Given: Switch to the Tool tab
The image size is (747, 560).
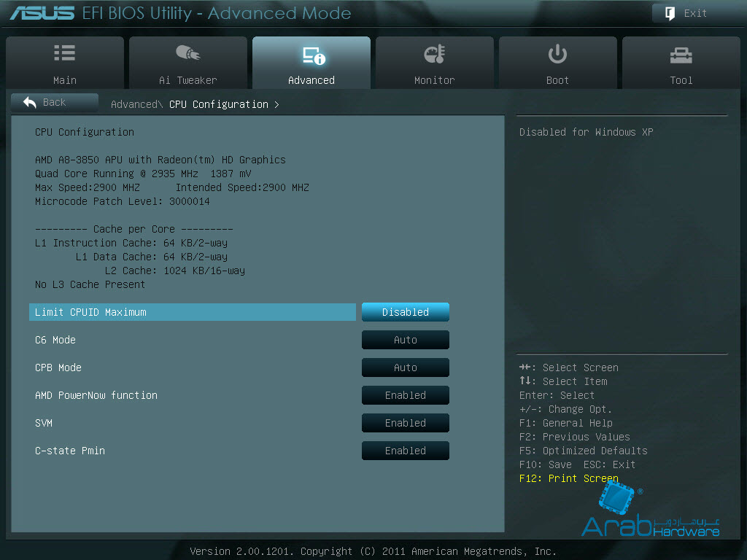Looking at the screenshot, I should click(x=681, y=63).
